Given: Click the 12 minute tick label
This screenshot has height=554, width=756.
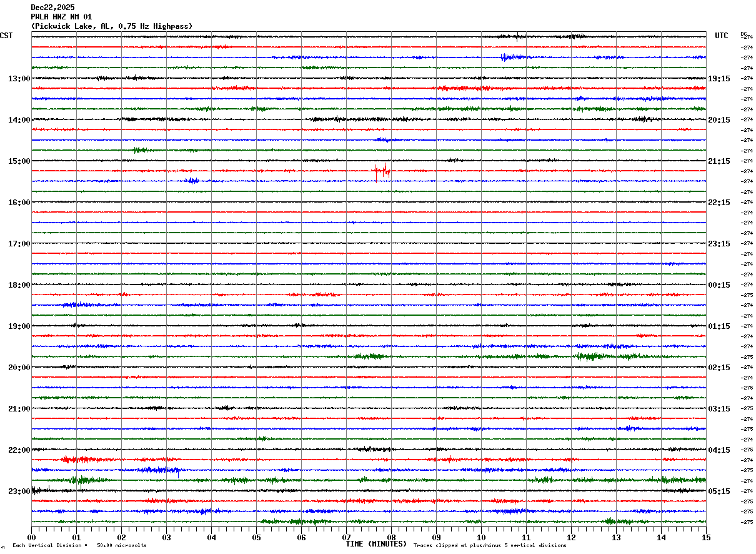Looking at the screenshot, I should [x=571, y=537].
